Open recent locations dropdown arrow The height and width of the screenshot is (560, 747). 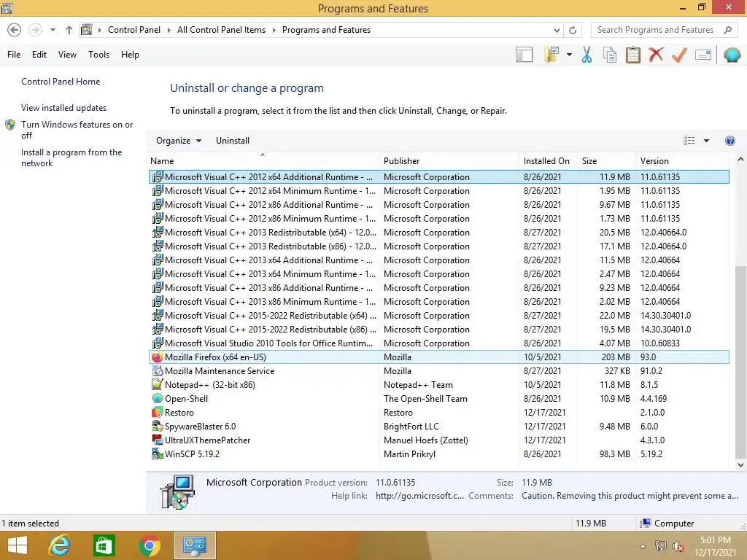pyautogui.click(x=53, y=30)
